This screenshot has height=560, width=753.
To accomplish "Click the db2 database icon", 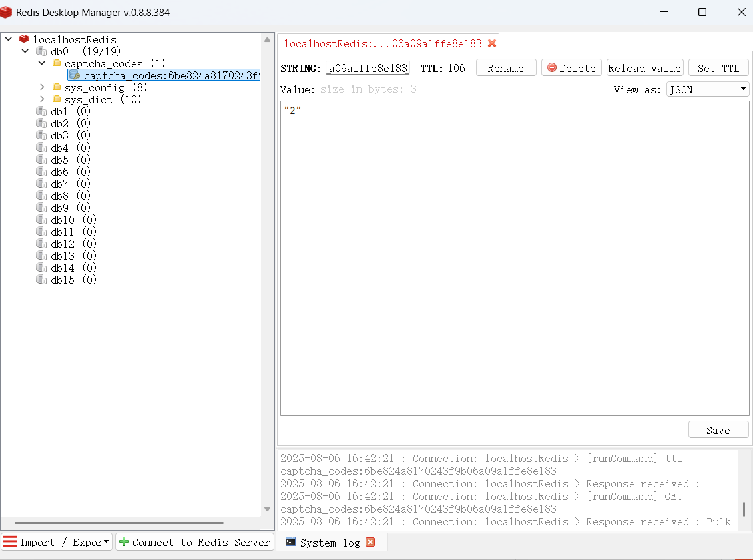I will pyautogui.click(x=42, y=123).
